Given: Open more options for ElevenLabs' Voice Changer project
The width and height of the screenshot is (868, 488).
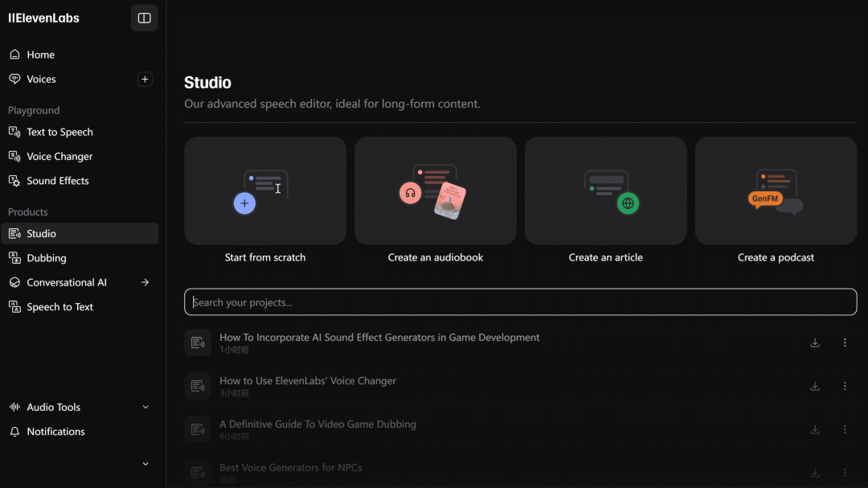Looking at the screenshot, I should click(845, 386).
